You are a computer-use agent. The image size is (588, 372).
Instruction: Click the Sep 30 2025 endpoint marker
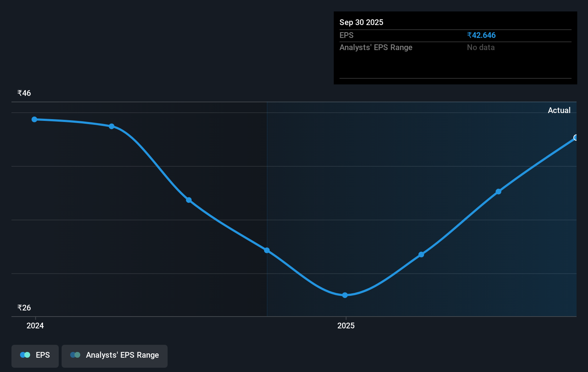coord(575,138)
